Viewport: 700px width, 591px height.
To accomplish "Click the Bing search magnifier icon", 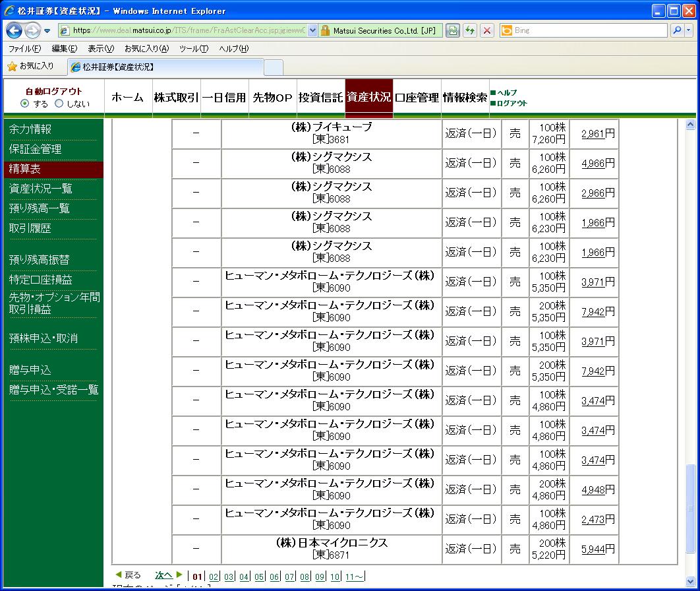I will click(x=676, y=30).
